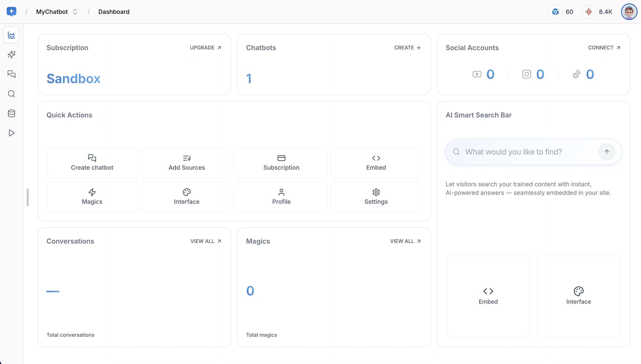Open the dashboard analytics sidebar icon
Viewport: 641px width, 364px height.
click(x=12, y=35)
